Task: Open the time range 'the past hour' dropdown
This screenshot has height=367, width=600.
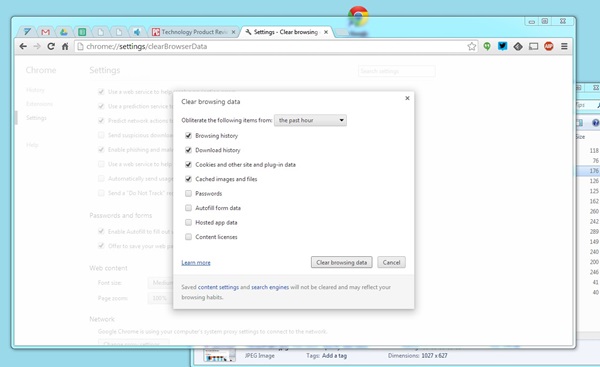Action: 310,120
